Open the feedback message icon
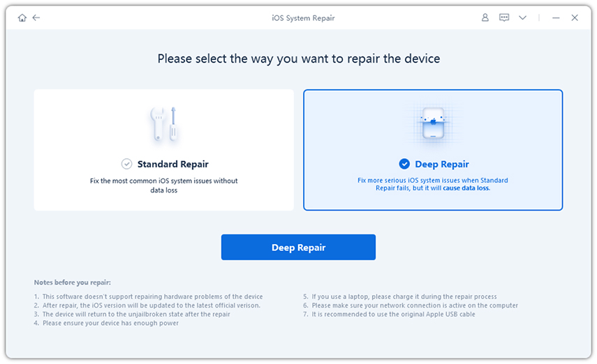The height and width of the screenshot is (364, 597). (504, 17)
